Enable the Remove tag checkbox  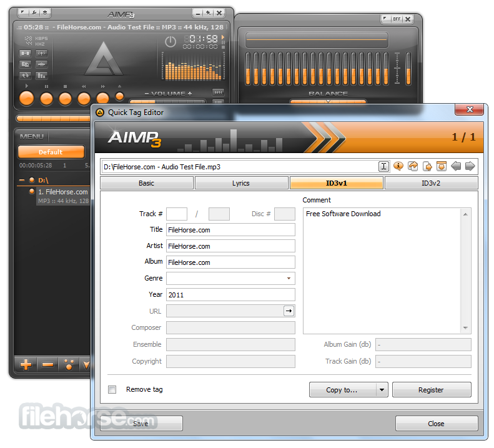pos(112,390)
